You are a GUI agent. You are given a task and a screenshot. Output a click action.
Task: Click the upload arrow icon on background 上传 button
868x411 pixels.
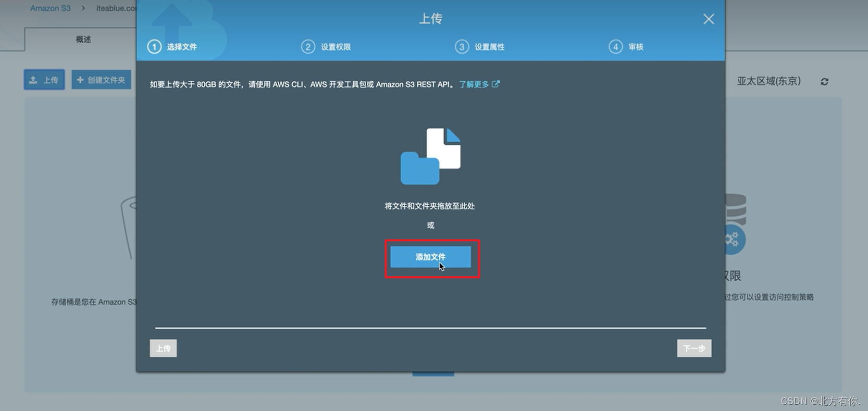click(x=33, y=80)
